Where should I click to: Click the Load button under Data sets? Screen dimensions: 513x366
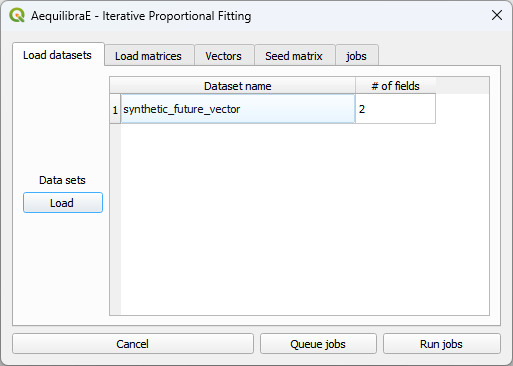(x=63, y=203)
